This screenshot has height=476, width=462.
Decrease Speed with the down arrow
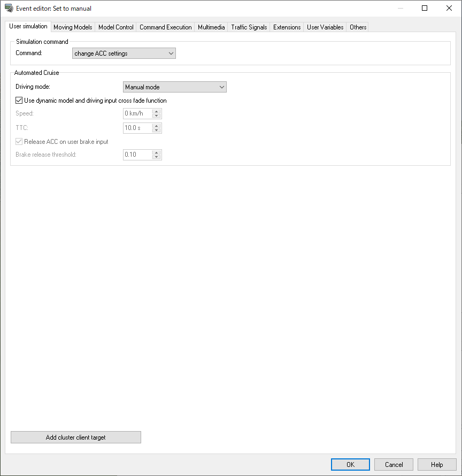156,116
